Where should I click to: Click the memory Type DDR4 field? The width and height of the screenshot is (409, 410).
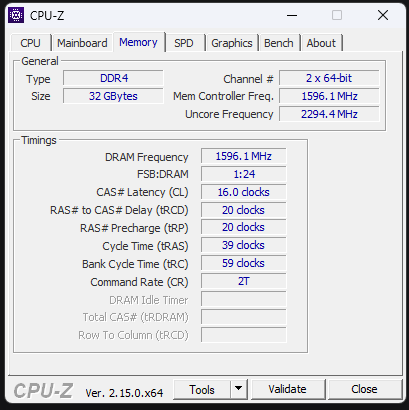[x=113, y=78]
